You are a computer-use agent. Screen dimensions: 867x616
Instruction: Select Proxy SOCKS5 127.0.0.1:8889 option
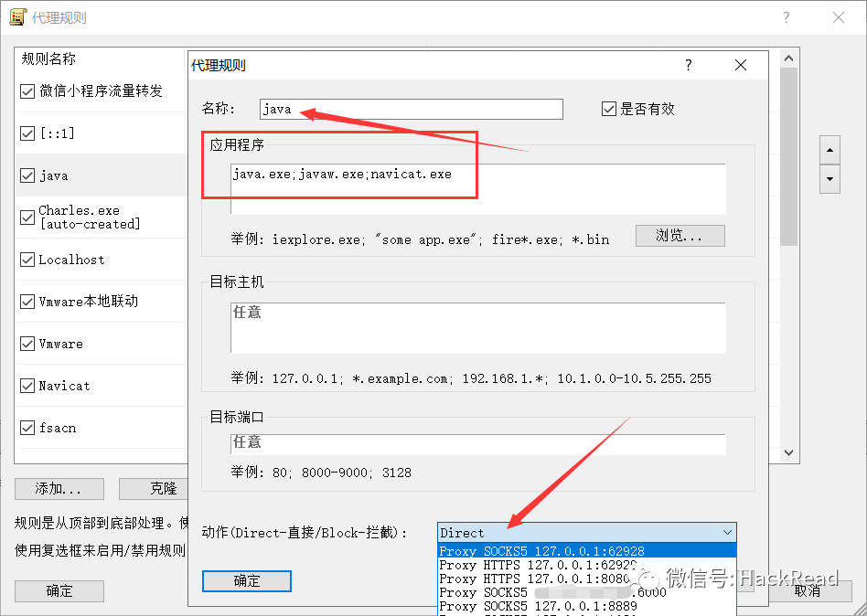click(x=586, y=606)
